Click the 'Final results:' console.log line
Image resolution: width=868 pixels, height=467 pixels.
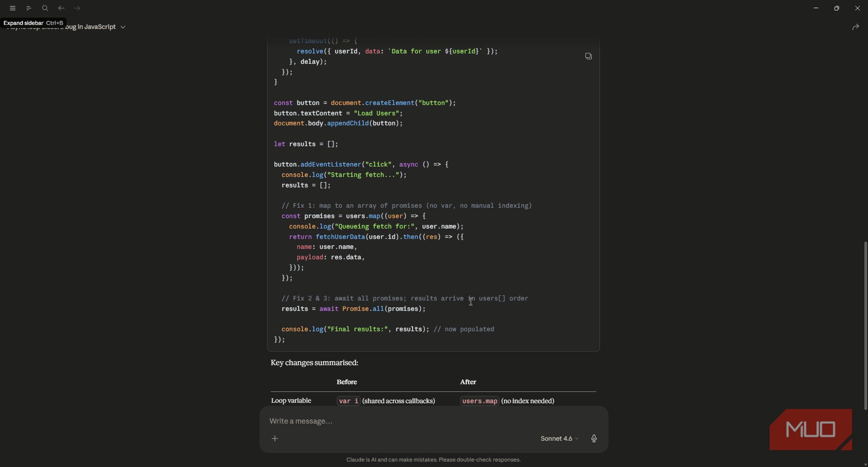point(387,329)
